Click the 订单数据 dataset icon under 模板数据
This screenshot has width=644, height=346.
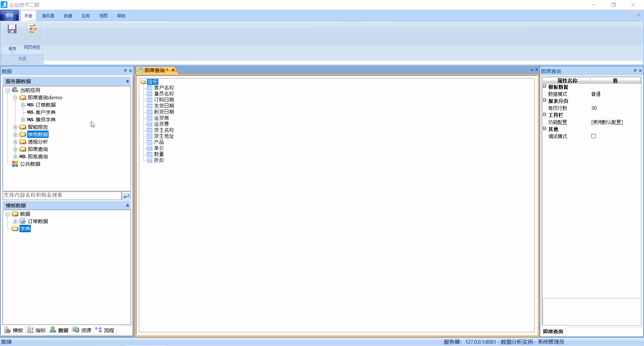pos(23,221)
